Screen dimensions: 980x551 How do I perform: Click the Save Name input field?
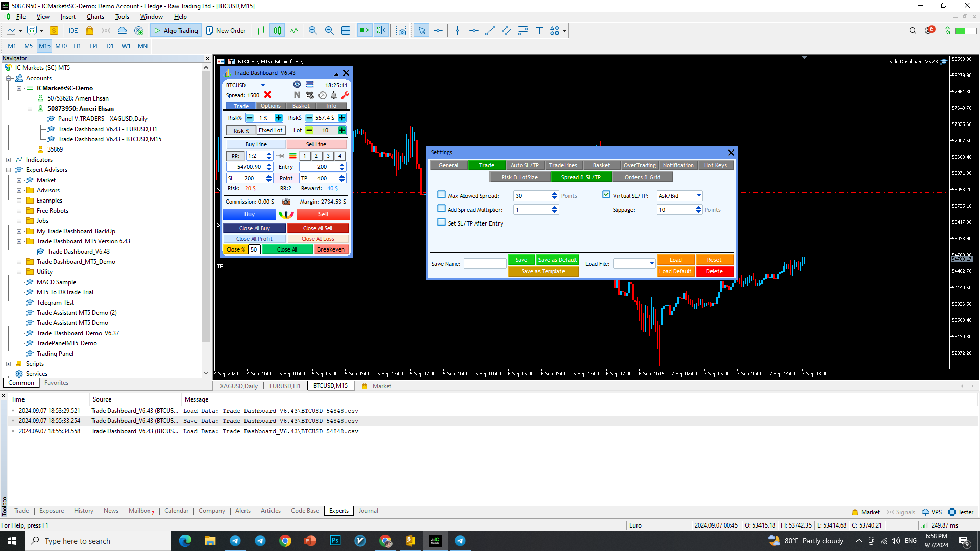click(x=485, y=264)
